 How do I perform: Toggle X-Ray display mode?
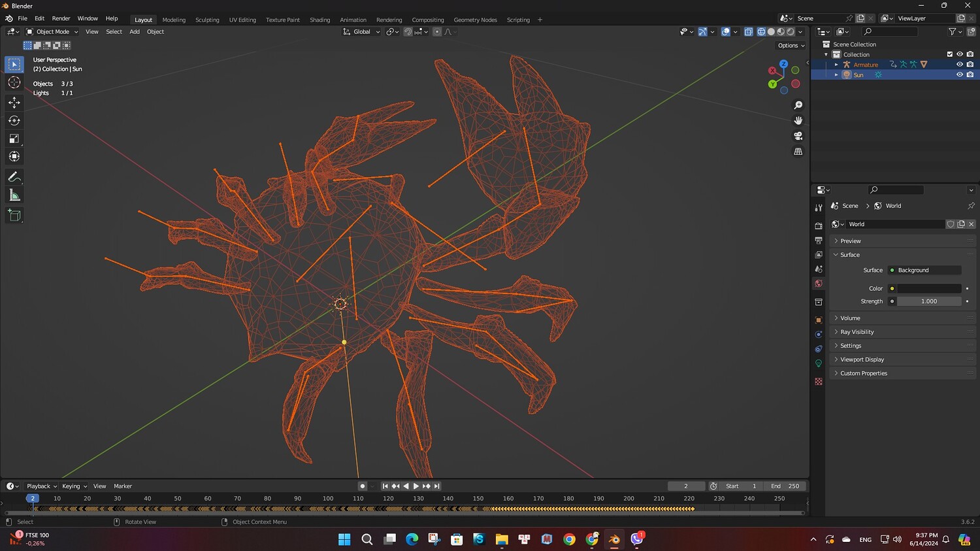click(x=748, y=31)
